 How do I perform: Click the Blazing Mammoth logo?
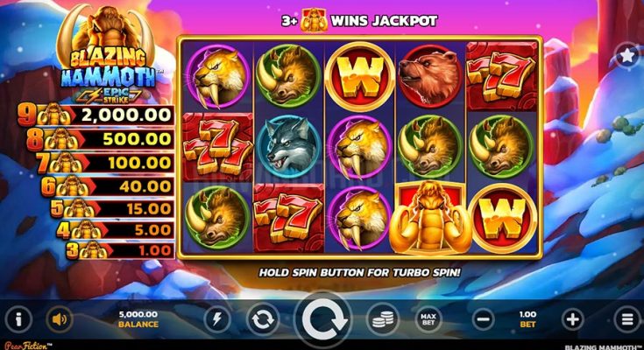(x=108, y=55)
